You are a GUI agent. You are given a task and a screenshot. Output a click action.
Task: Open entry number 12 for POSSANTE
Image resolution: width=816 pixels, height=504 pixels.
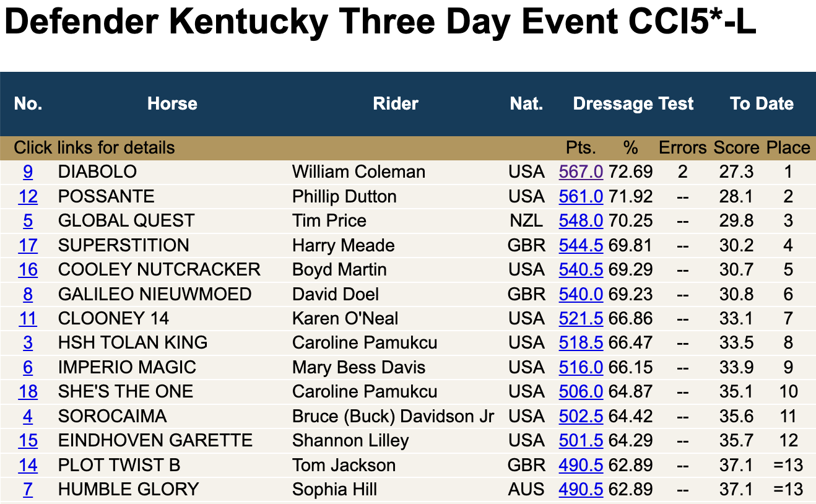click(28, 196)
